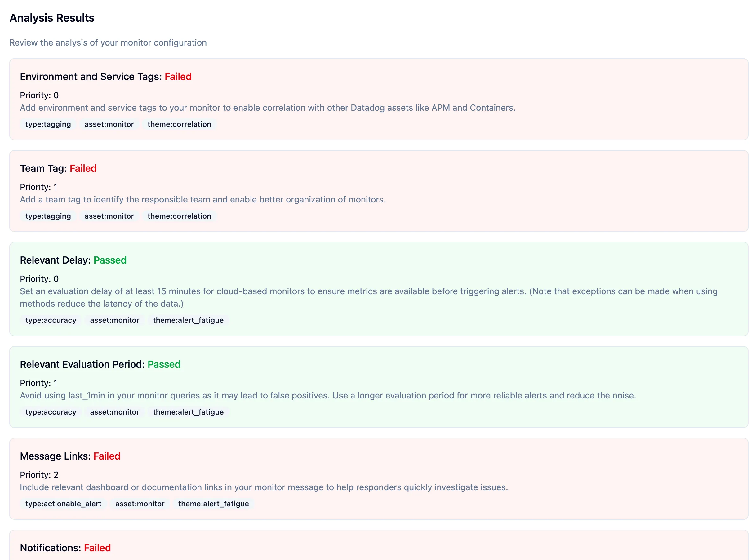Click the Analysis Results heading

(52, 18)
